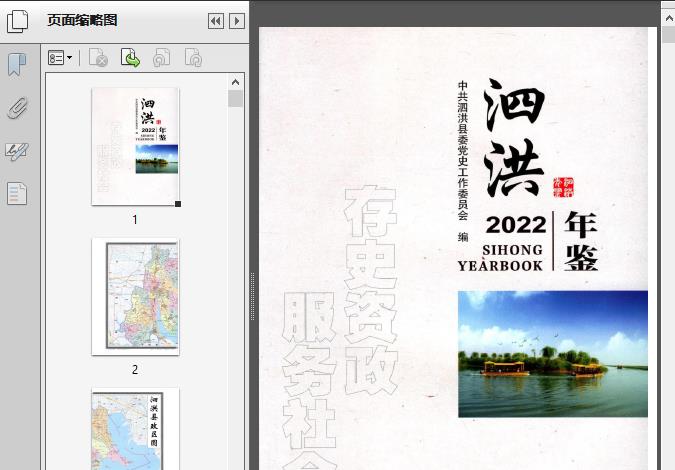Expand panel with the right arrow button

click(237, 21)
